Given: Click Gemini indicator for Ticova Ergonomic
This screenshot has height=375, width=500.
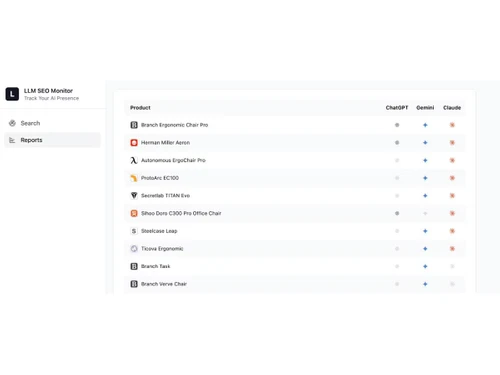Looking at the screenshot, I should click(425, 249).
